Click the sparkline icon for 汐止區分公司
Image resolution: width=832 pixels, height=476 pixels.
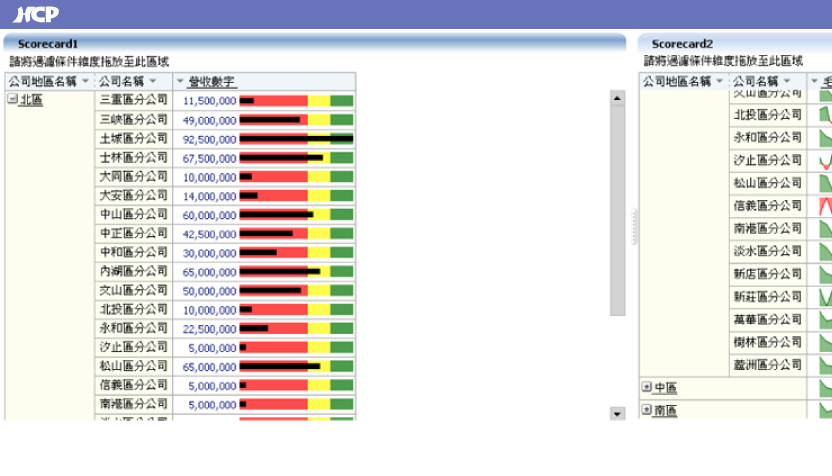[x=825, y=160]
